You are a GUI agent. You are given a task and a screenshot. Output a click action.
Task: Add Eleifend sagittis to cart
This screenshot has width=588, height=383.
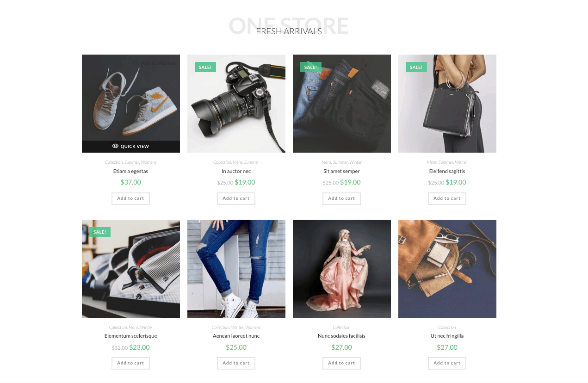click(447, 198)
